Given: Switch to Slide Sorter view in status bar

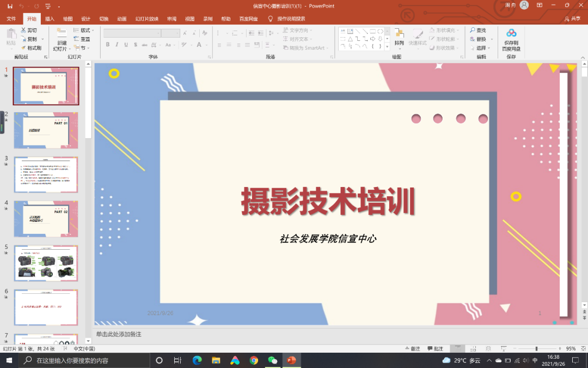Looking at the screenshot, I should coord(474,348).
